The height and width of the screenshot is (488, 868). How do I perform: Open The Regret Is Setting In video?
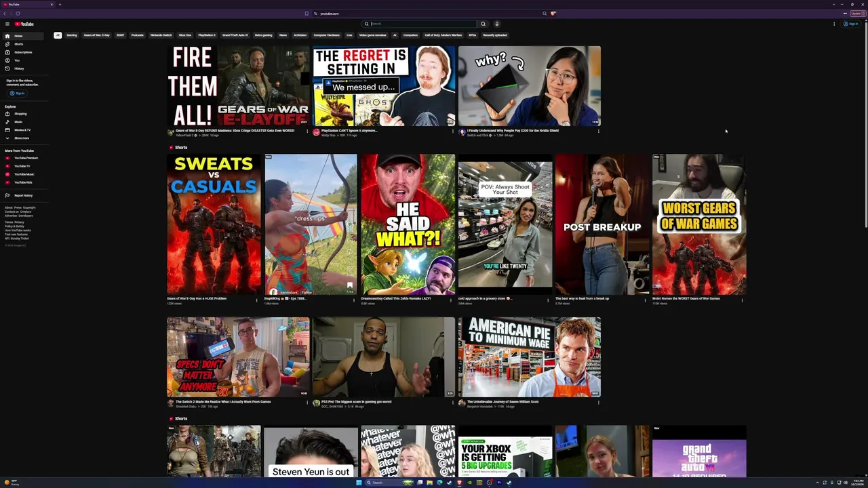coord(384,86)
